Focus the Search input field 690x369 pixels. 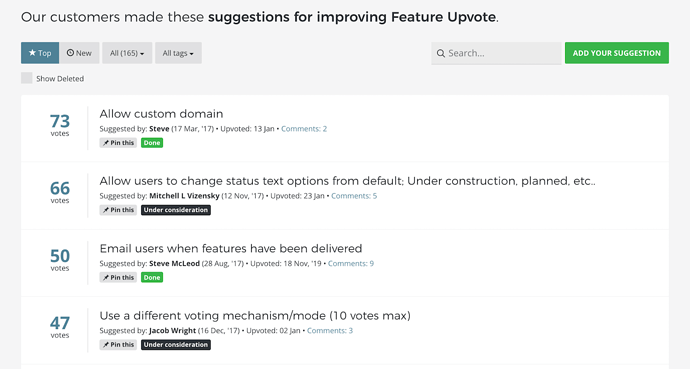[x=496, y=53]
